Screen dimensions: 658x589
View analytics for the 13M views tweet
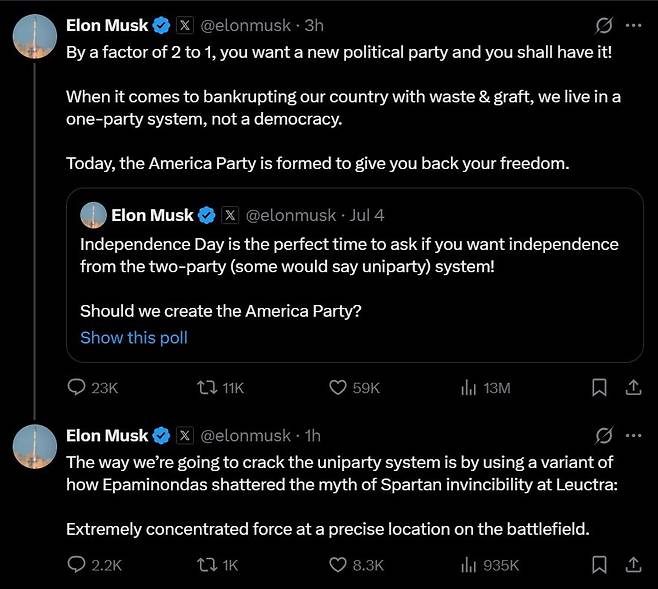[x=468, y=387]
